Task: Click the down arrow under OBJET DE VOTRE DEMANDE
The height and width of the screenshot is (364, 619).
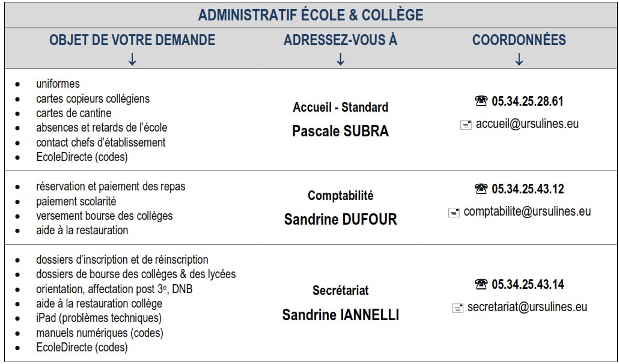Action: tap(132, 59)
